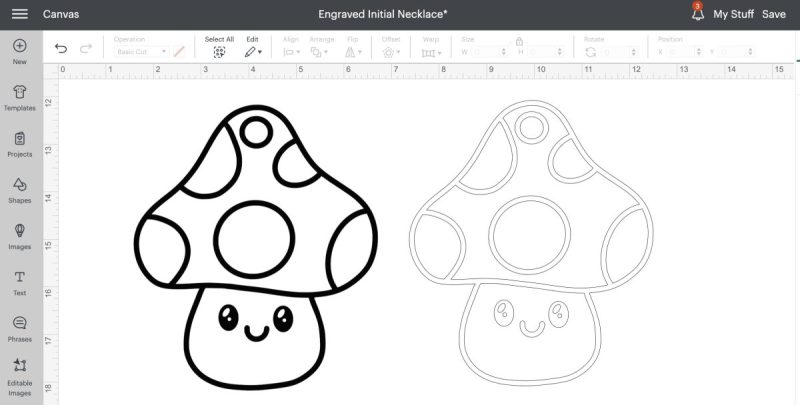Viewport: 800px width, 405px height.
Task: Click the height stepper arrows
Action: point(560,52)
